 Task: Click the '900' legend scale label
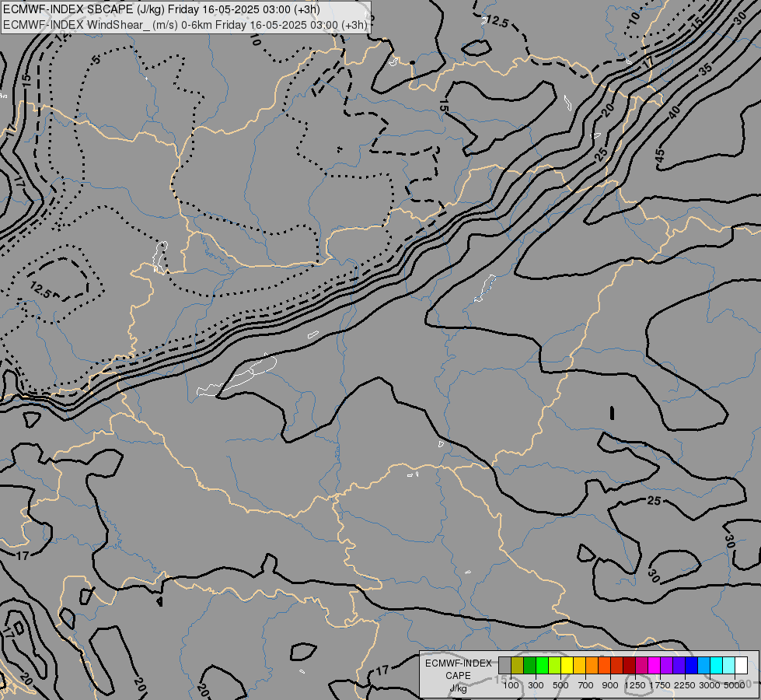point(610,685)
